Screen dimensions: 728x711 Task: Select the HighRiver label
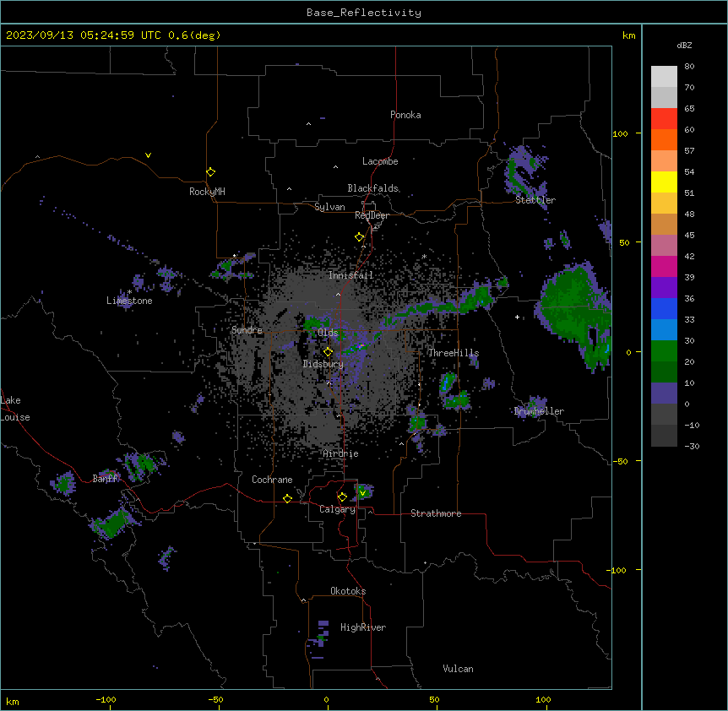coord(363,627)
